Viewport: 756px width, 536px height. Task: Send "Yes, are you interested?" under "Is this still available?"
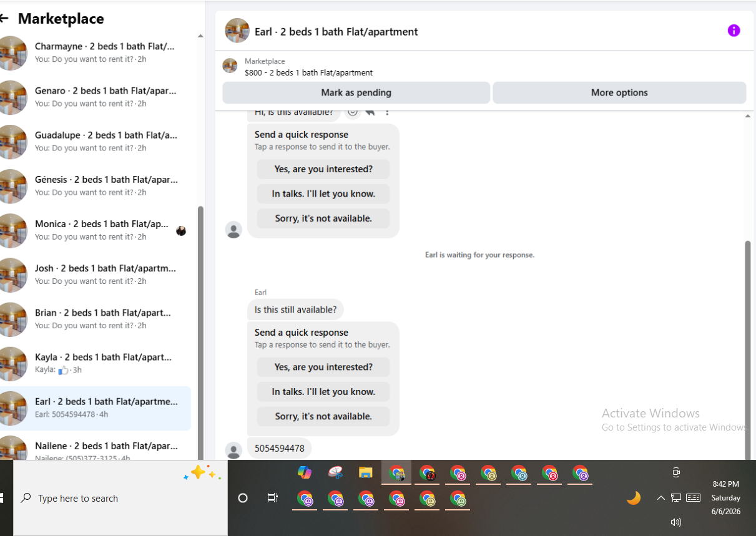(323, 367)
